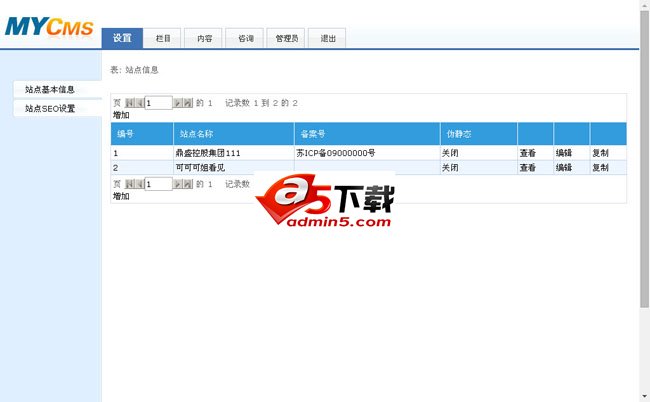This screenshot has height=402, width=650.
Task: Click the top 增加 add link
Action: point(121,115)
